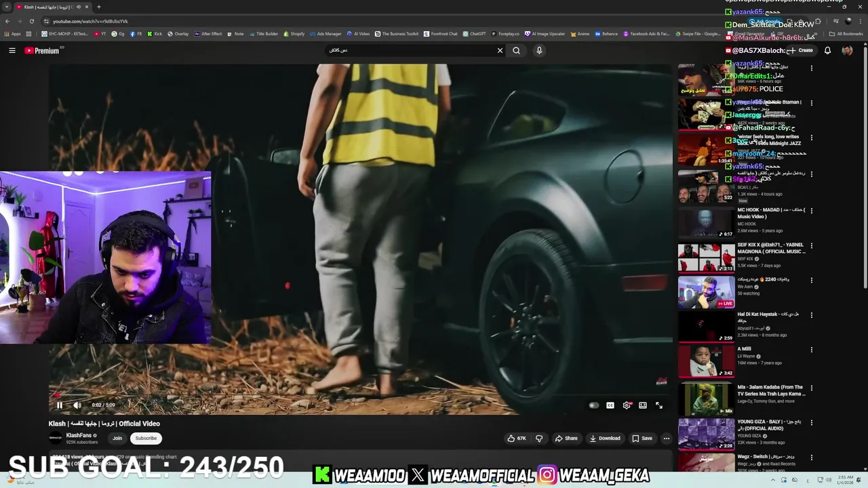Clear the search box text

(500, 50)
